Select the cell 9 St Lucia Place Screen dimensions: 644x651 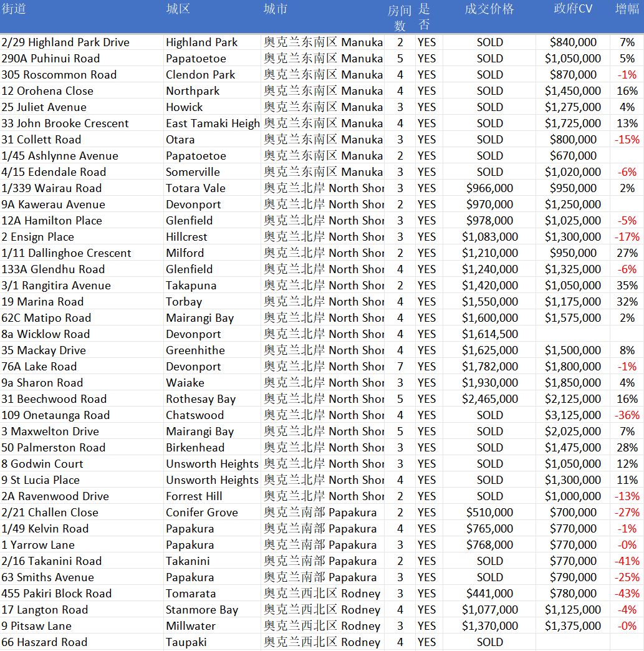pyautogui.click(x=41, y=480)
